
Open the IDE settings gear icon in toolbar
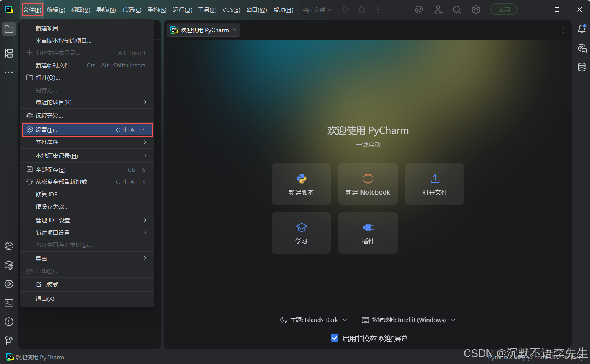[476, 10]
